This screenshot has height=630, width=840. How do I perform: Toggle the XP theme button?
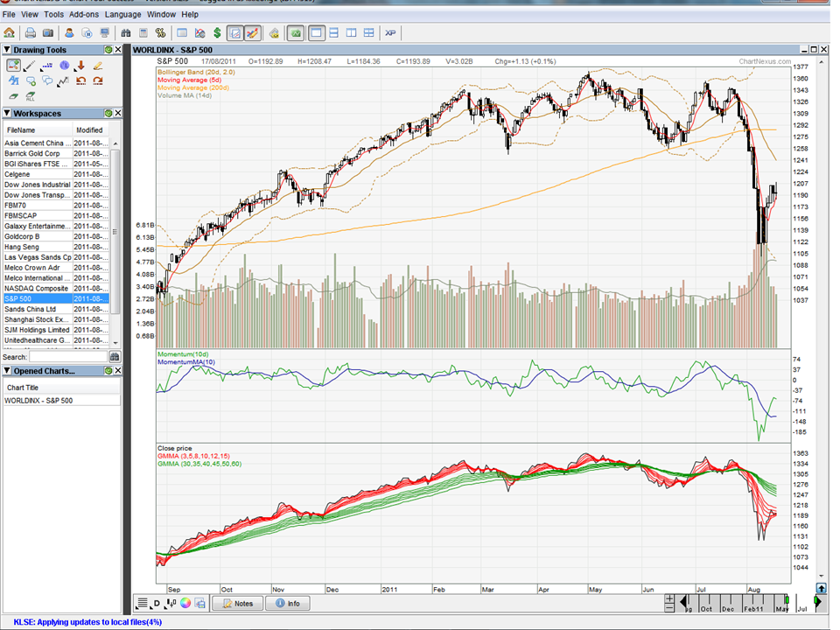(x=389, y=33)
